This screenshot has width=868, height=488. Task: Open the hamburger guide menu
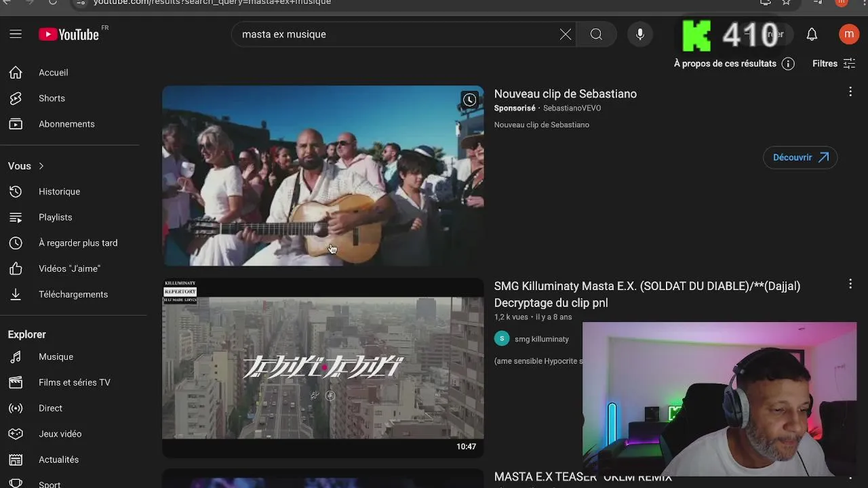coord(16,34)
